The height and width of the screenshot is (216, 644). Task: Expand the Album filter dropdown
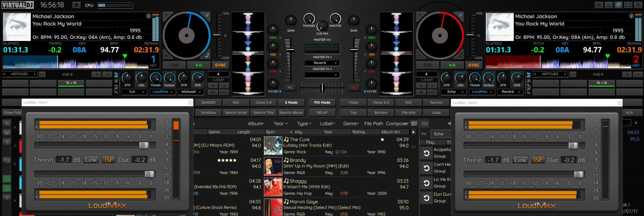tap(256, 124)
